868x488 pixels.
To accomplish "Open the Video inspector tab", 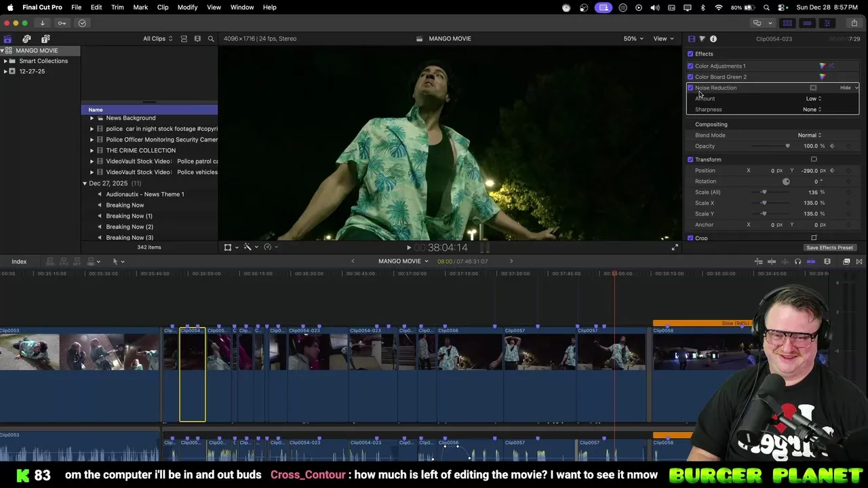I will point(691,39).
